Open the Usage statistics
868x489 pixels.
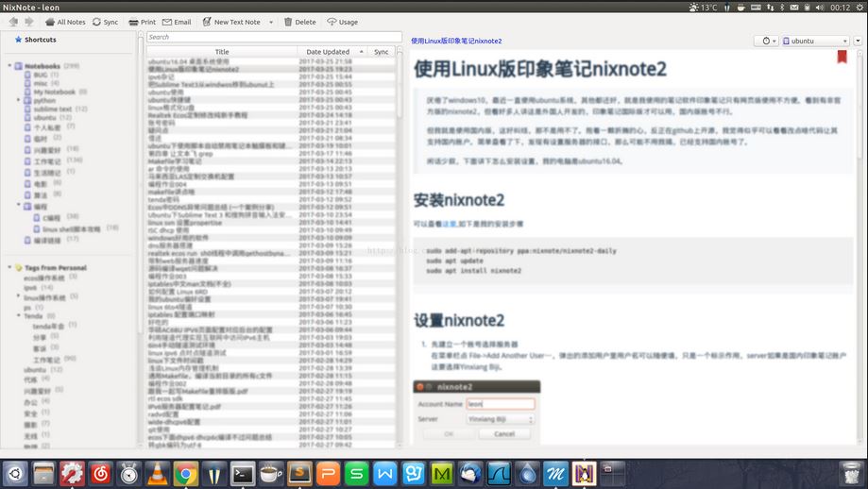342,22
